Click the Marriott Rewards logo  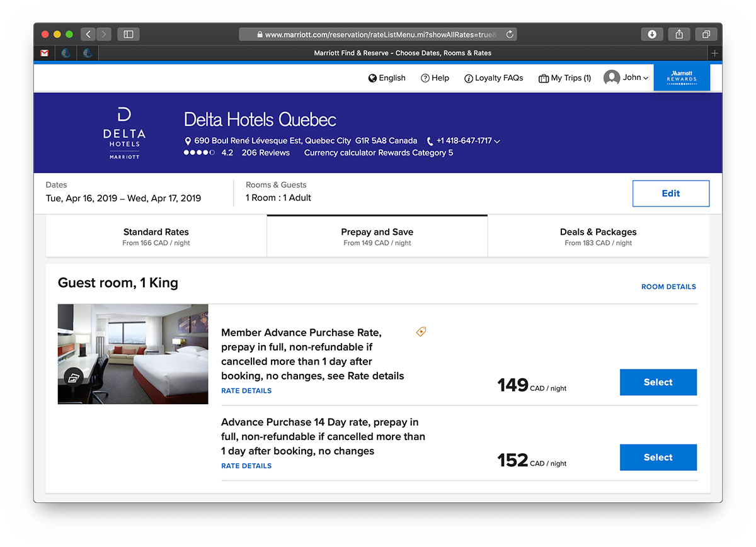coord(682,77)
